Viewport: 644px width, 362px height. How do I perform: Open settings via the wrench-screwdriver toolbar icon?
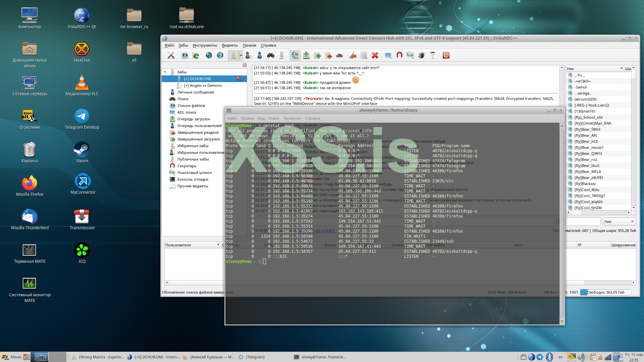pos(171,56)
